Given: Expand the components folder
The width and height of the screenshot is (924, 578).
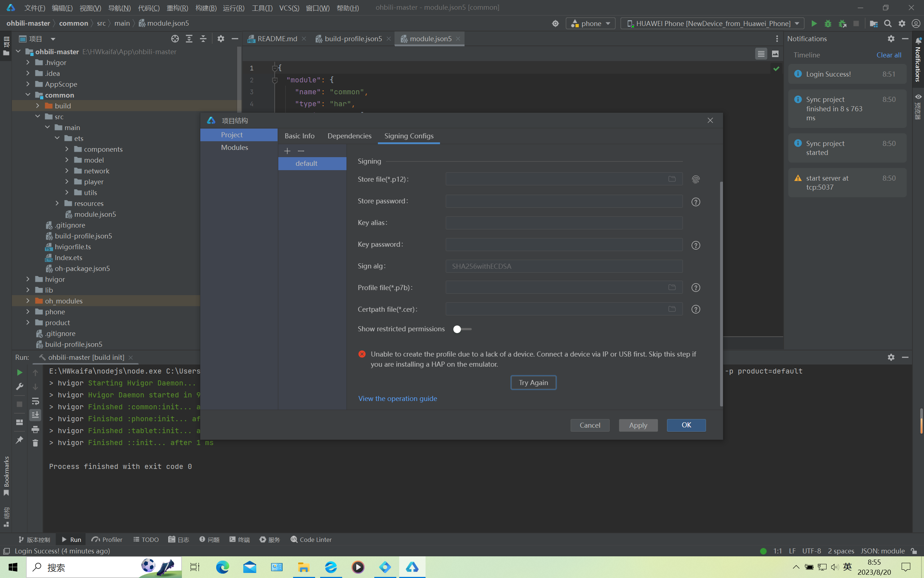Looking at the screenshot, I should pos(67,149).
